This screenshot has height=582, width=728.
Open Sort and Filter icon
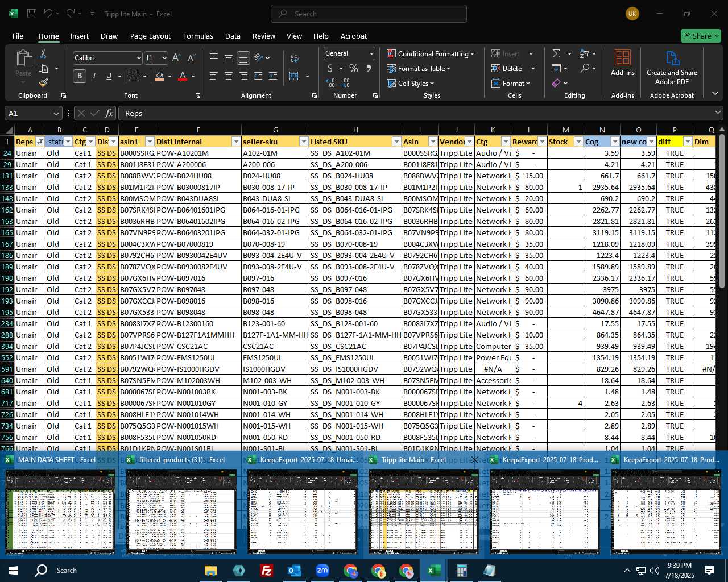coord(584,53)
